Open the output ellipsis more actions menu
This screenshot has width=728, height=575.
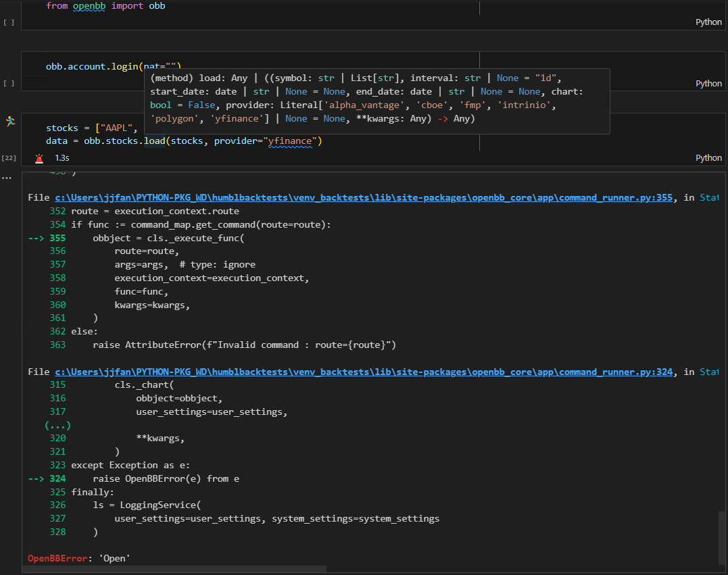[x=7, y=178]
